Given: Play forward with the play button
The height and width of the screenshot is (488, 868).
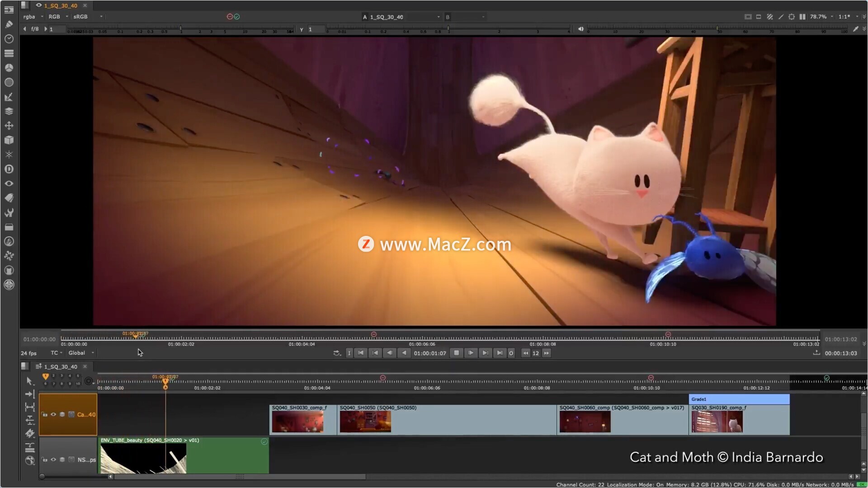Looking at the screenshot, I should (x=471, y=353).
